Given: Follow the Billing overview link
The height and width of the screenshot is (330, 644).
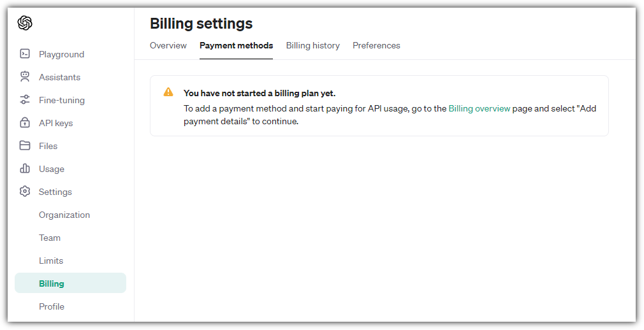Looking at the screenshot, I should click(x=479, y=108).
